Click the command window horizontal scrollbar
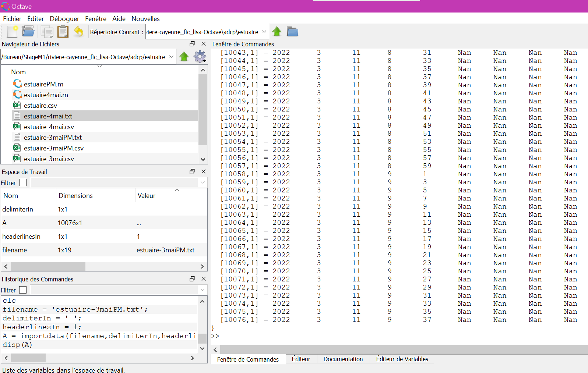 [x=401, y=349]
